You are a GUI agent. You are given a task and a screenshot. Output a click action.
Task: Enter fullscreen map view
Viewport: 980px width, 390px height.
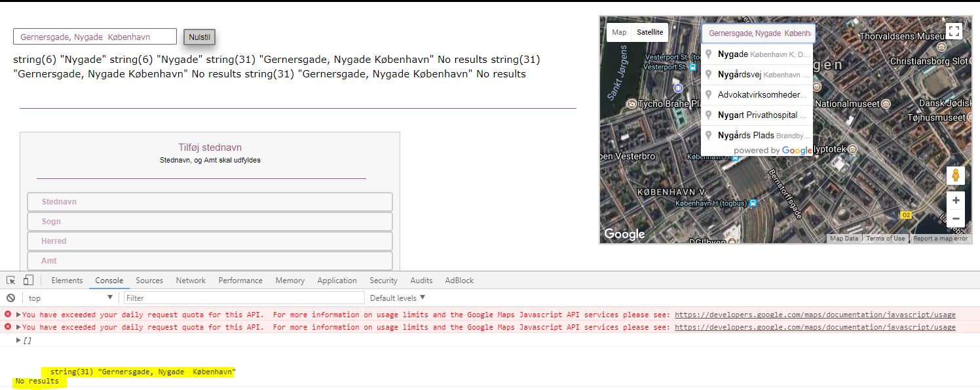tap(954, 31)
